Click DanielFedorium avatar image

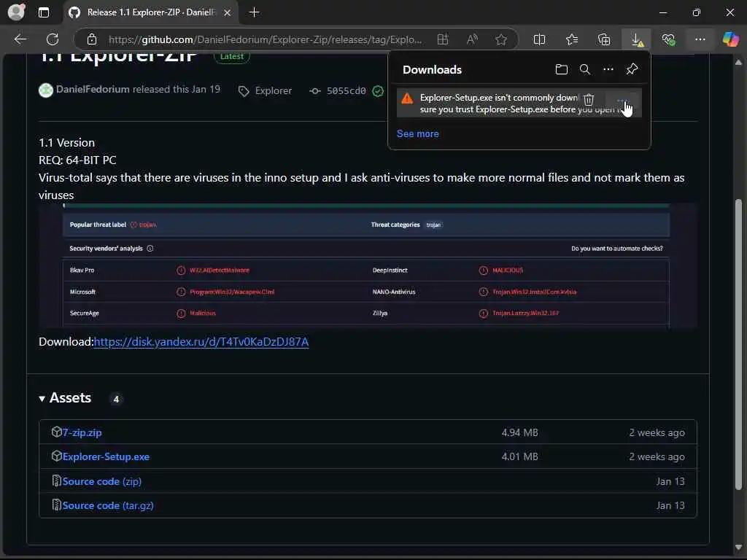pos(46,90)
